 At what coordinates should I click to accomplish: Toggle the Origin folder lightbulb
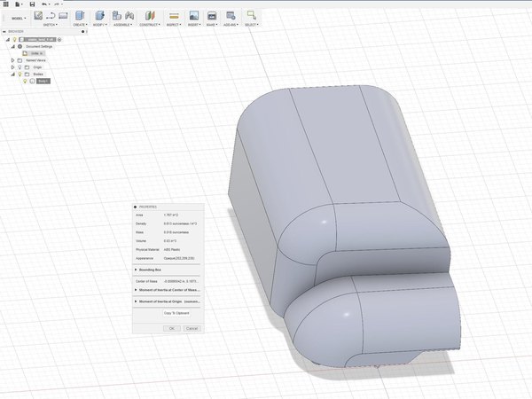[20, 67]
